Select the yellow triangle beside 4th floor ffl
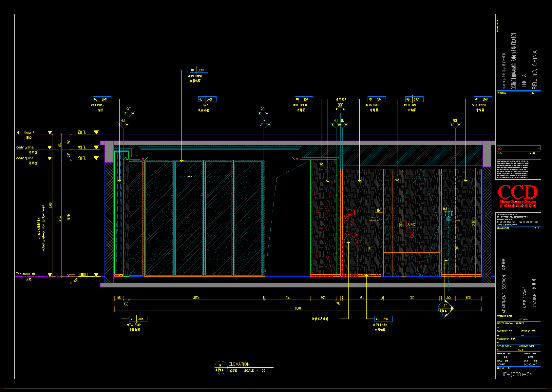Image resolution: width=552 pixels, height=392 pixels. point(50,133)
